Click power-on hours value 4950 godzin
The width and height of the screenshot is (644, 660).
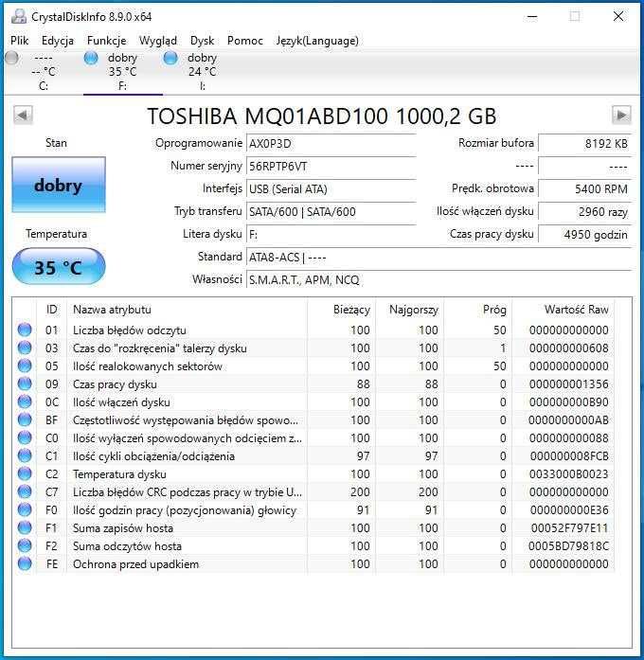pyautogui.click(x=584, y=235)
